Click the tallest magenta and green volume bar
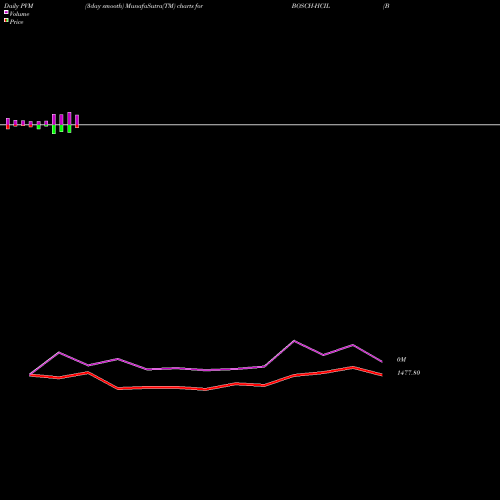 tap(69, 122)
